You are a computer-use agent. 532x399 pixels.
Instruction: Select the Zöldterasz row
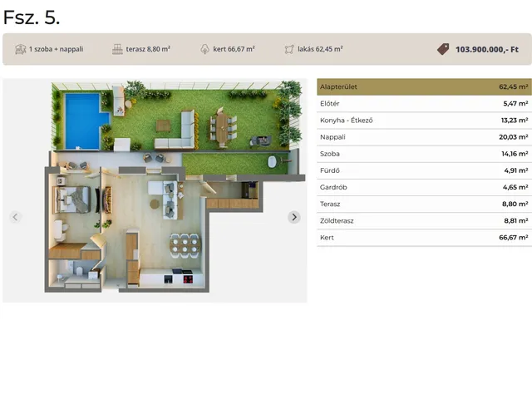pos(424,221)
